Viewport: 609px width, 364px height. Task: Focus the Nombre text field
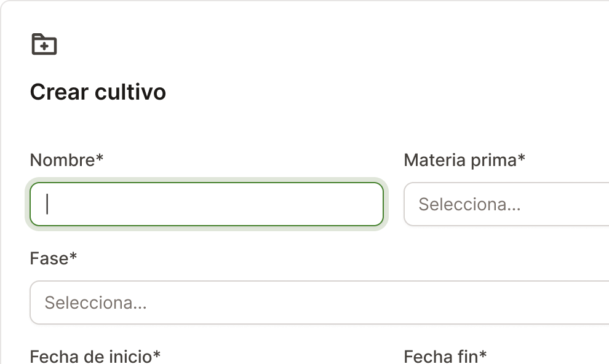tap(207, 204)
